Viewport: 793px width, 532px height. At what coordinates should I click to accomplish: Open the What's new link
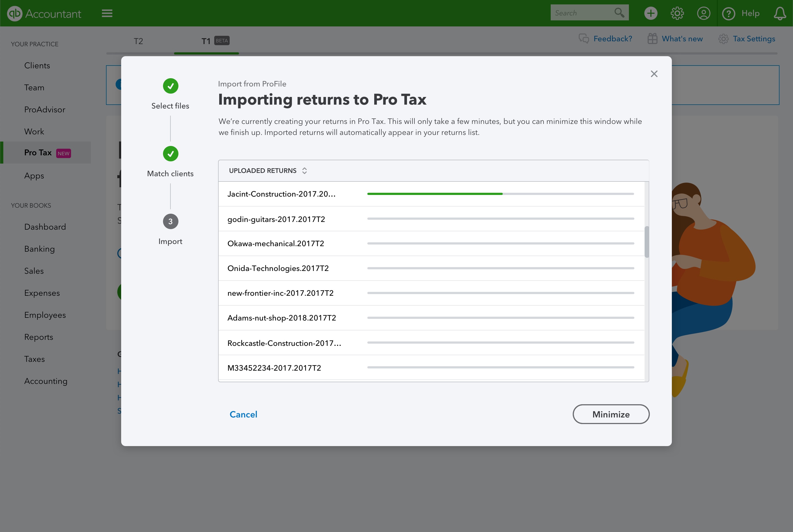[682, 39]
